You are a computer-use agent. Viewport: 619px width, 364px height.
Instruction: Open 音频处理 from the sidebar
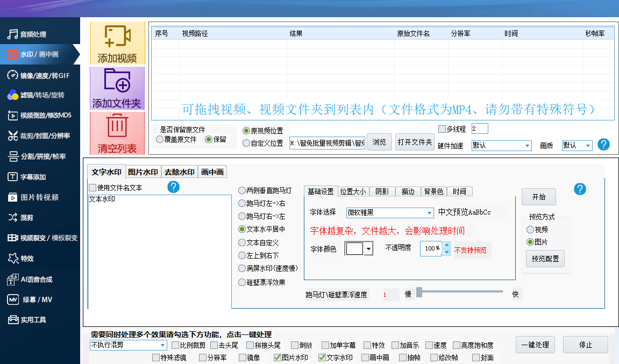tap(33, 34)
